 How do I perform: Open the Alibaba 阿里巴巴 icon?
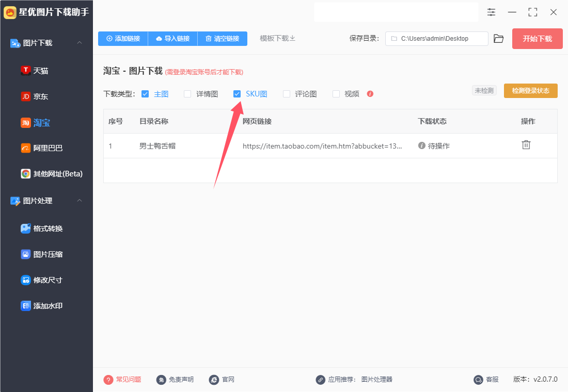pyautogui.click(x=25, y=148)
